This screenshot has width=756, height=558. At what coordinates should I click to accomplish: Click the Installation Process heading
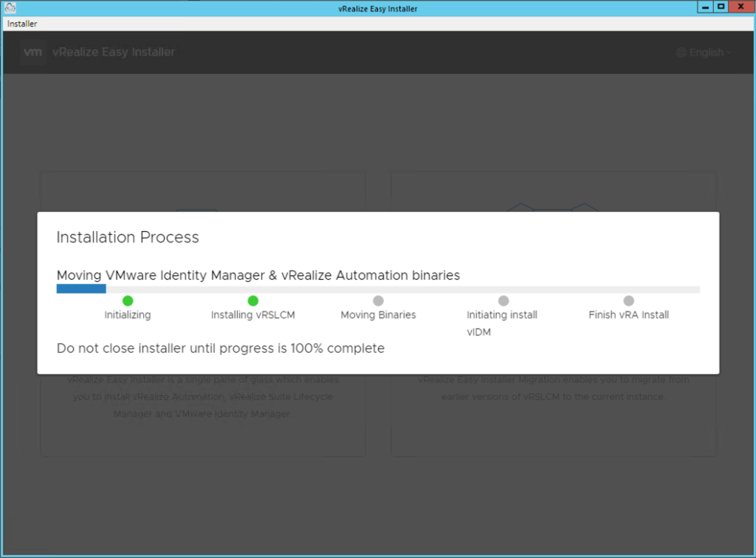click(x=128, y=237)
